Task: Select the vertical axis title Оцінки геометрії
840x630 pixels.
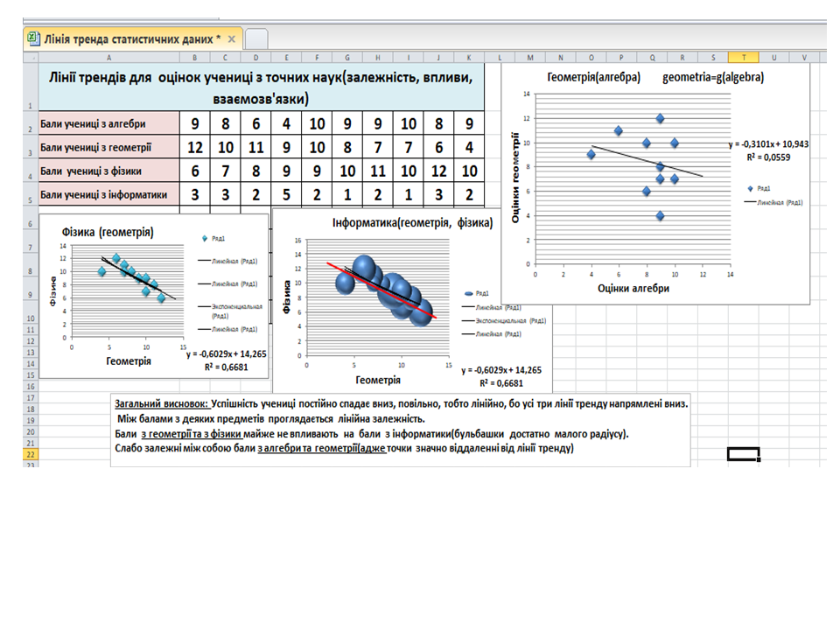Action: 515,178
